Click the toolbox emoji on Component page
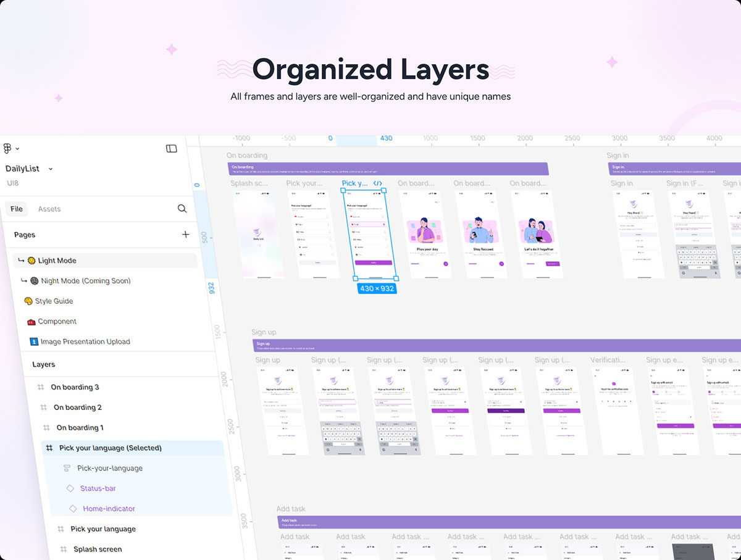Viewport: 741px width, 560px height. [31, 322]
